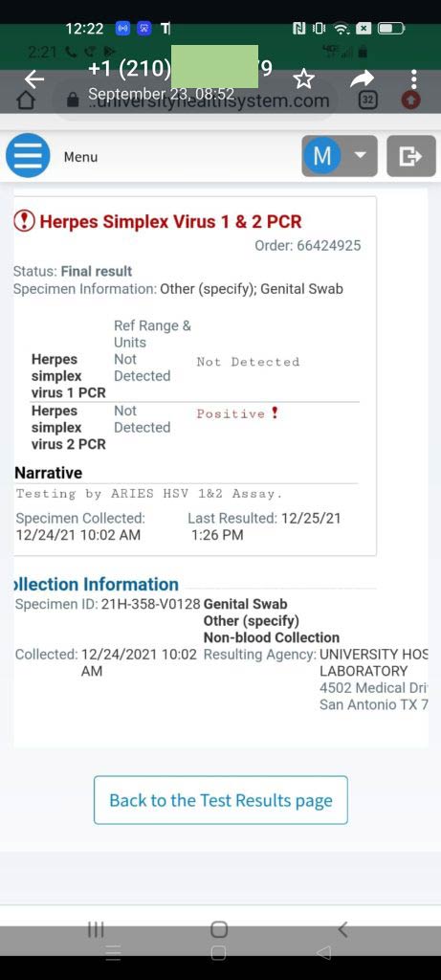The width and height of the screenshot is (441, 980).
Task: Open the 4502 Medical Drive address link
Action: coord(373,687)
